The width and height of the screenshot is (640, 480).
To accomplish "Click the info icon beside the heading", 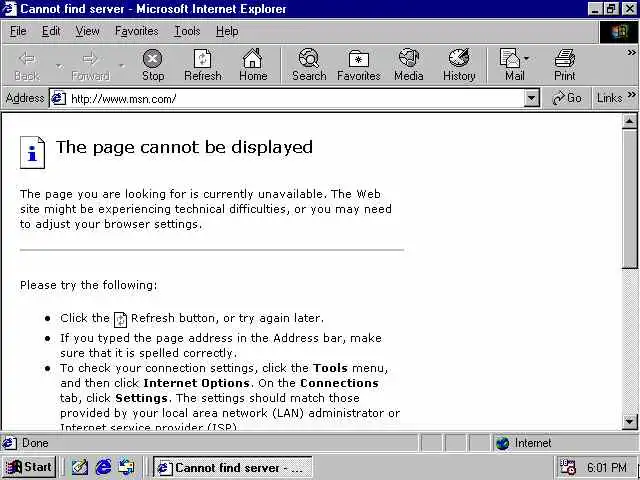I will 33,152.
